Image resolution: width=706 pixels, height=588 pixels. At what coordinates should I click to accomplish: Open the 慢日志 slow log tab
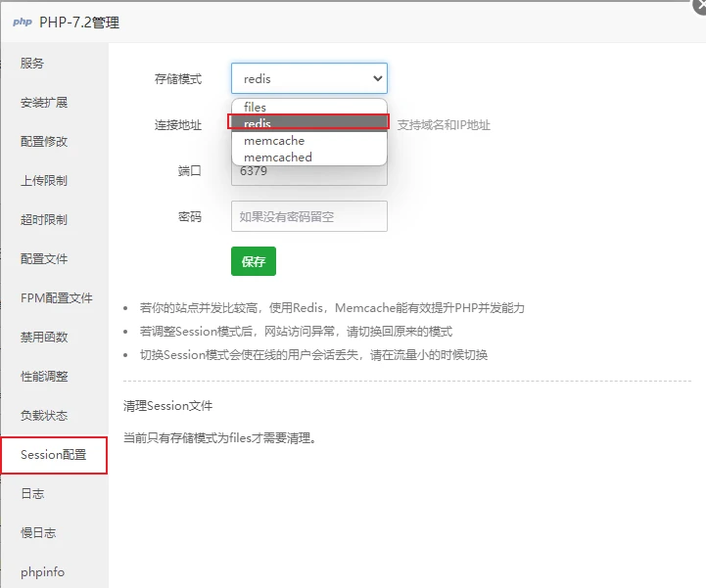coord(38,533)
